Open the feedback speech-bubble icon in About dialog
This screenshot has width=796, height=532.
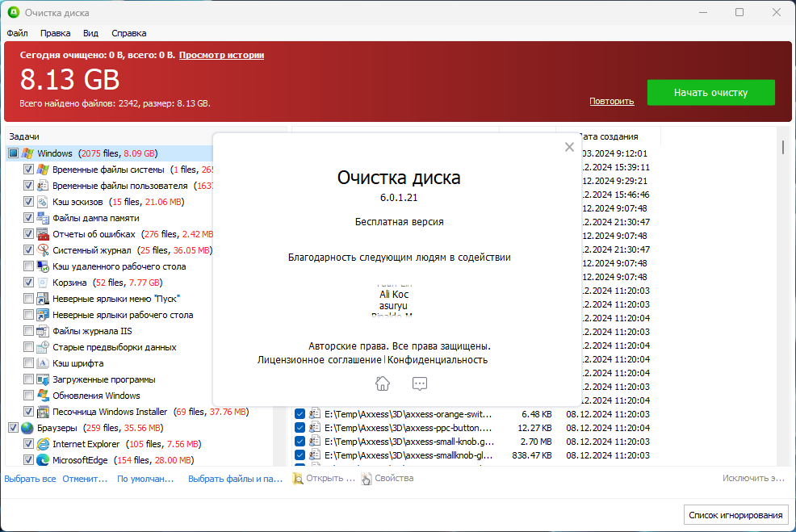click(419, 383)
